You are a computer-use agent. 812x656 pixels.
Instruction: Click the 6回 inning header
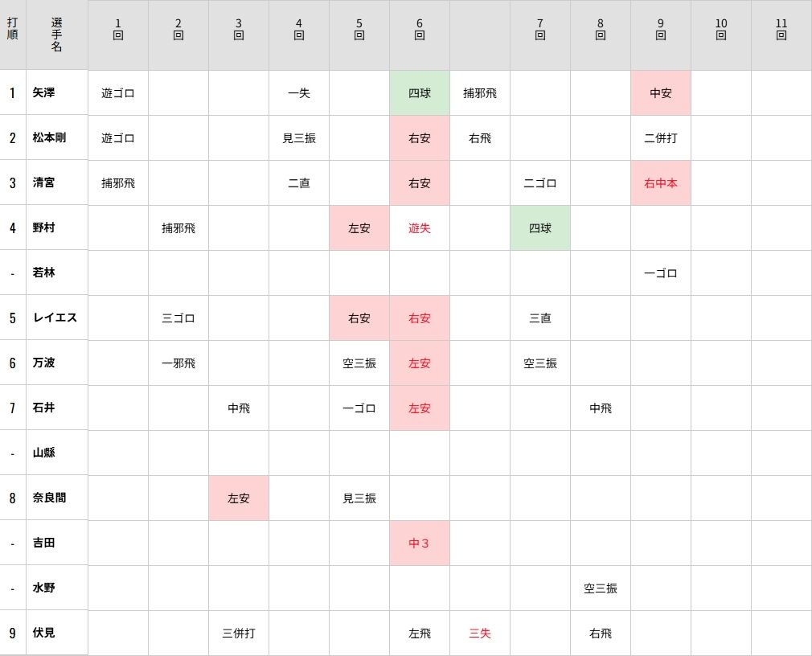point(420,29)
